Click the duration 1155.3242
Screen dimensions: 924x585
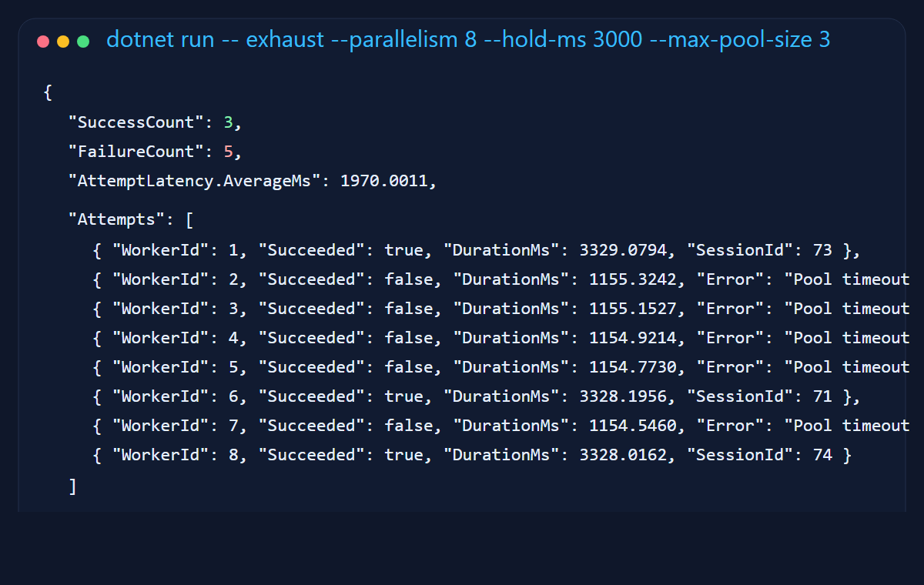(x=634, y=279)
